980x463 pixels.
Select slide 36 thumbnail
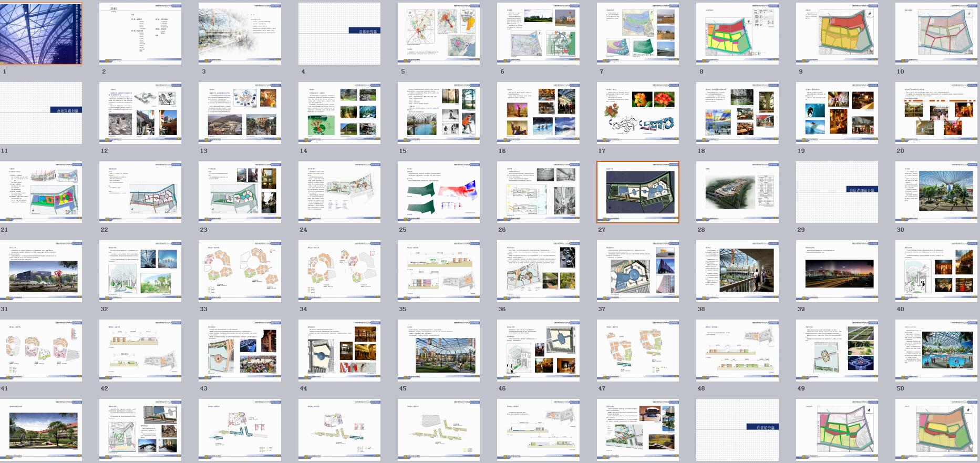[x=539, y=271]
